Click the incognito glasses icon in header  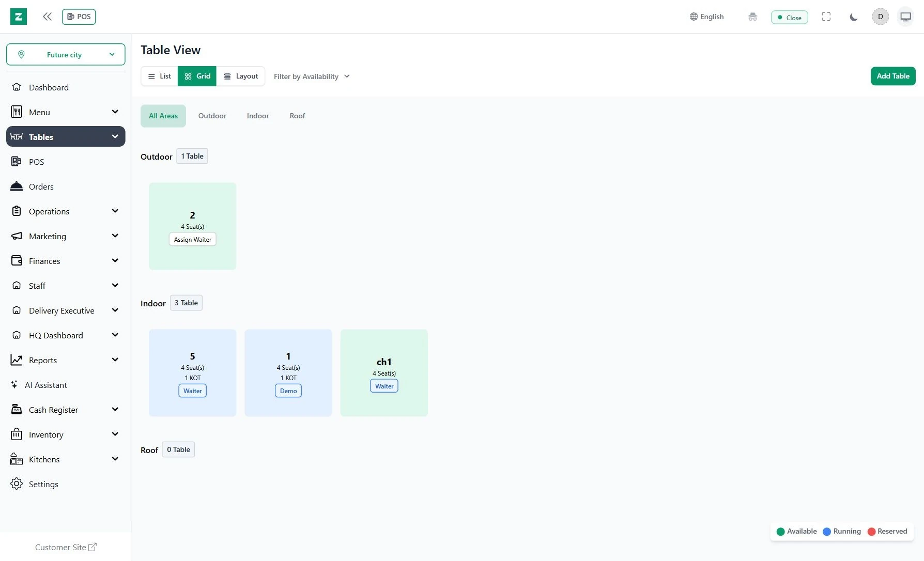click(x=752, y=17)
